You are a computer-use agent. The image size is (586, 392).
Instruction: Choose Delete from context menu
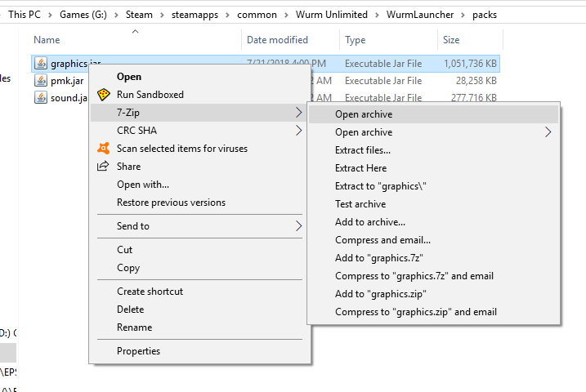tap(200, 310)
